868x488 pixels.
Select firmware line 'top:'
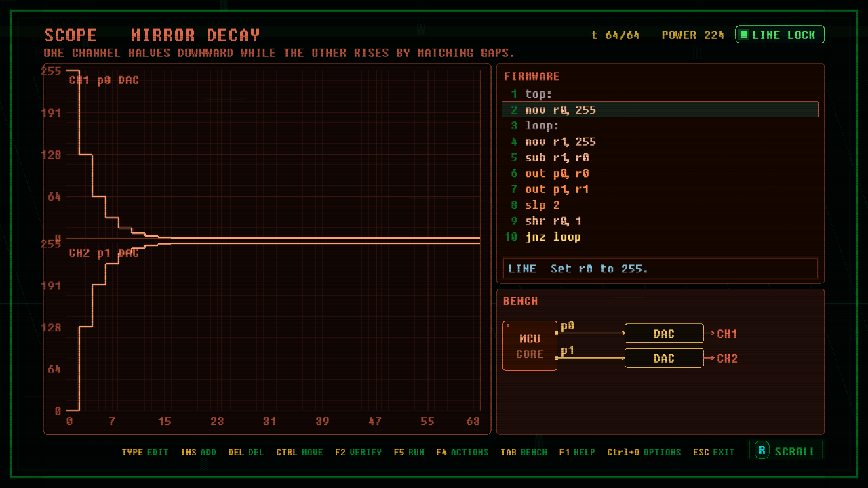click(660, 94)
